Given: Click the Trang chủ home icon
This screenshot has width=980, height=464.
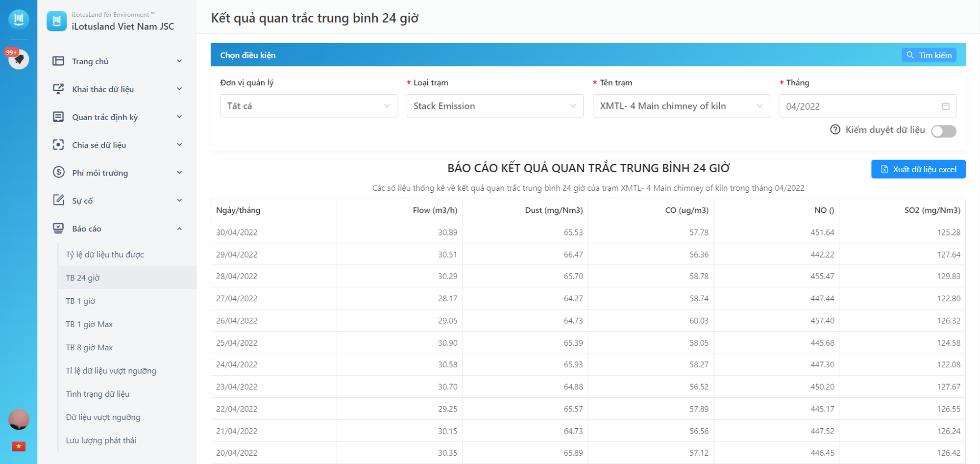Looking at the screenshot, I should (58, 61).
